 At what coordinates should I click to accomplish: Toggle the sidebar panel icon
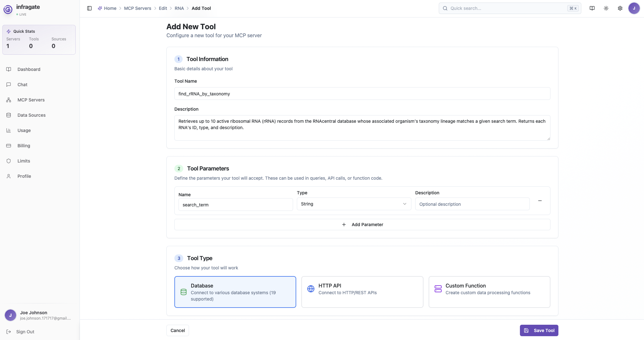point(89,8)
